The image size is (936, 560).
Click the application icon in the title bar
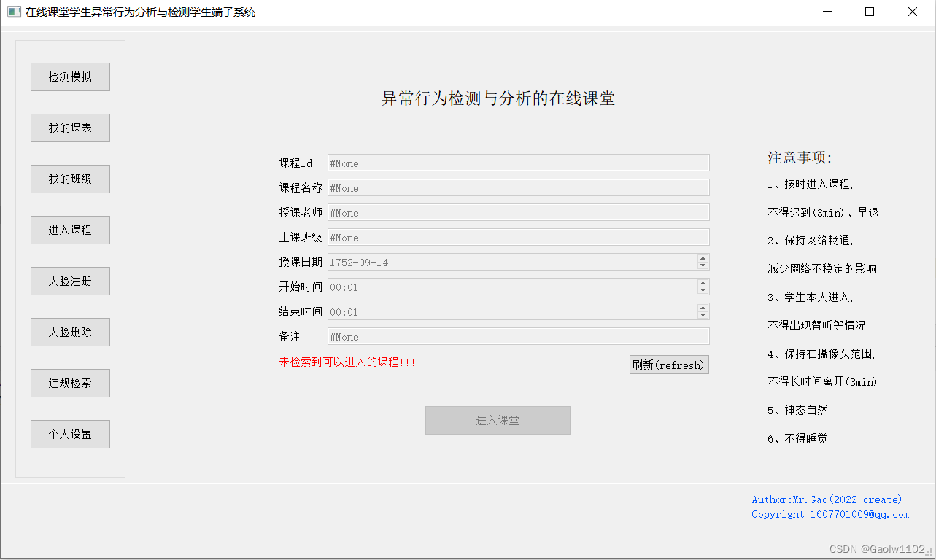pos(14,12)
